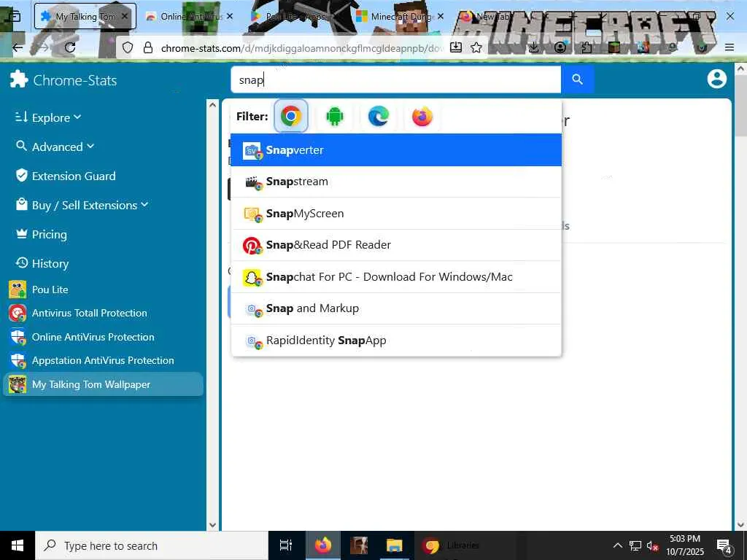747x560 pixels.
Task: Choose Snapchat For PC suggestion
Action: tap(396, 276)
